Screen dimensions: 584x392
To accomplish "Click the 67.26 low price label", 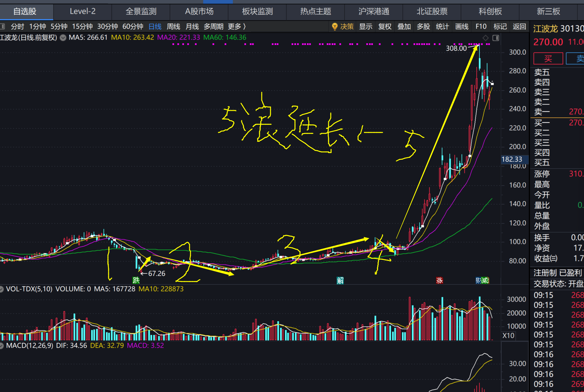I will 157,274.
